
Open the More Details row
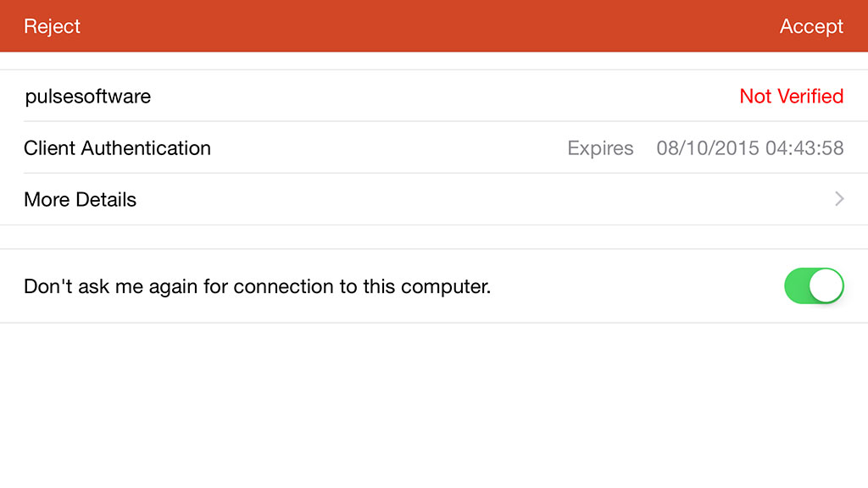424,199
